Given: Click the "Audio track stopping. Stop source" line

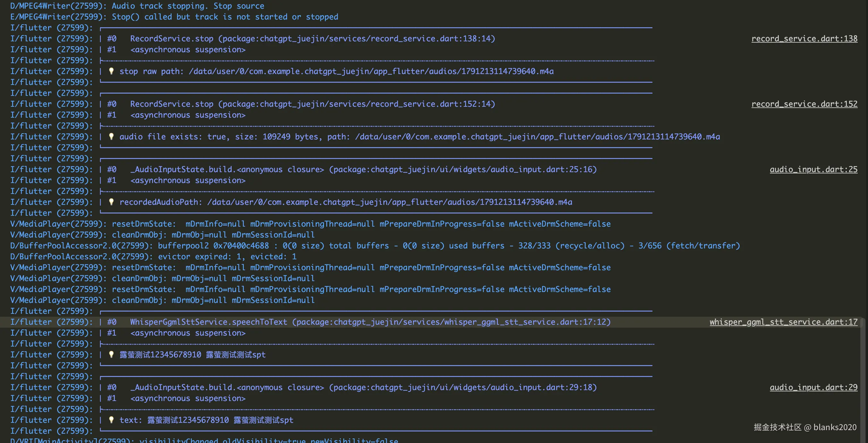Looking at the screenshot, I should [137, 6].
